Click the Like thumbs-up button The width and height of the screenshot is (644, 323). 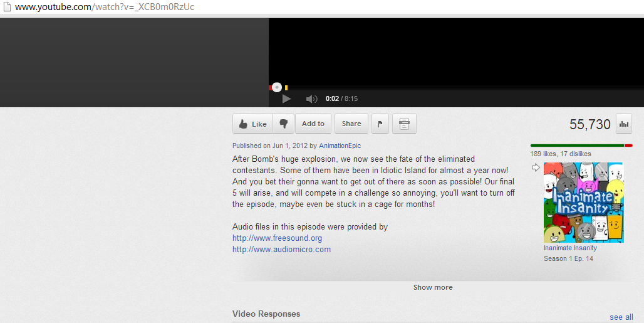(252, 124)
